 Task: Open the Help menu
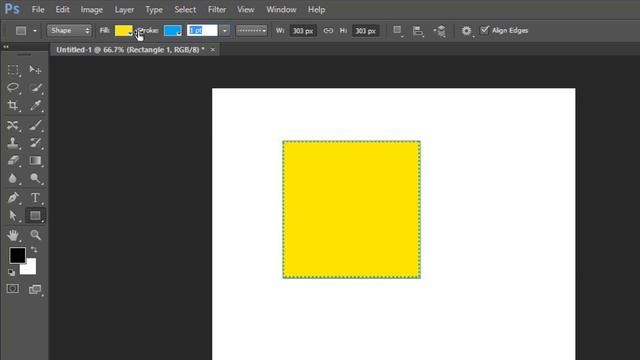point(316,9)
